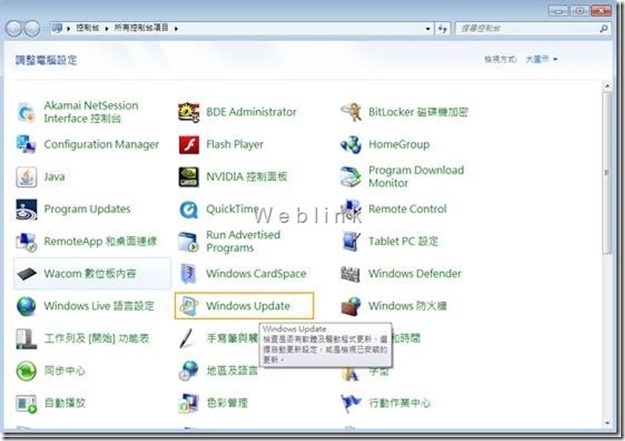
Task: Go back with the Back arrow button
Action: coord(14,28)
